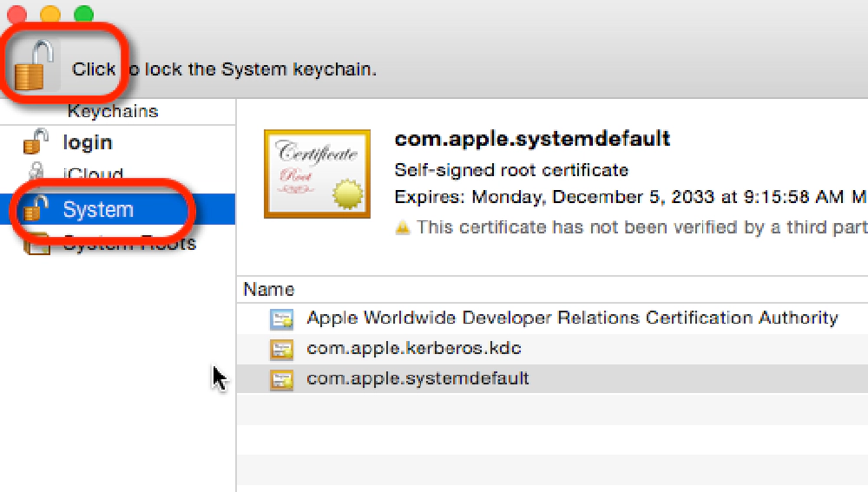Sort the list by the Name column header

point(269,290)
